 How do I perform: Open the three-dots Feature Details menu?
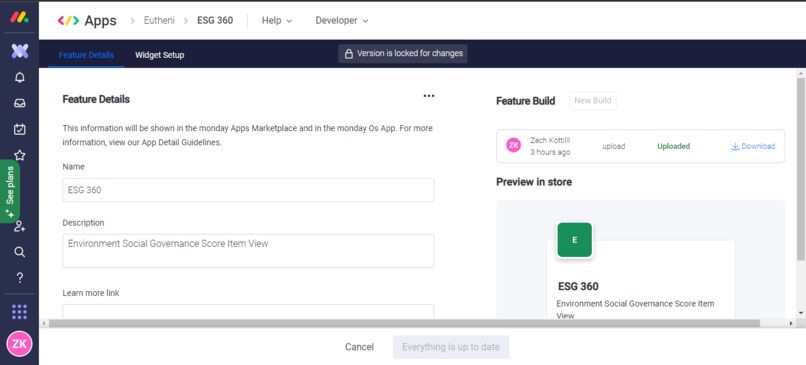(x=429, y=96)
